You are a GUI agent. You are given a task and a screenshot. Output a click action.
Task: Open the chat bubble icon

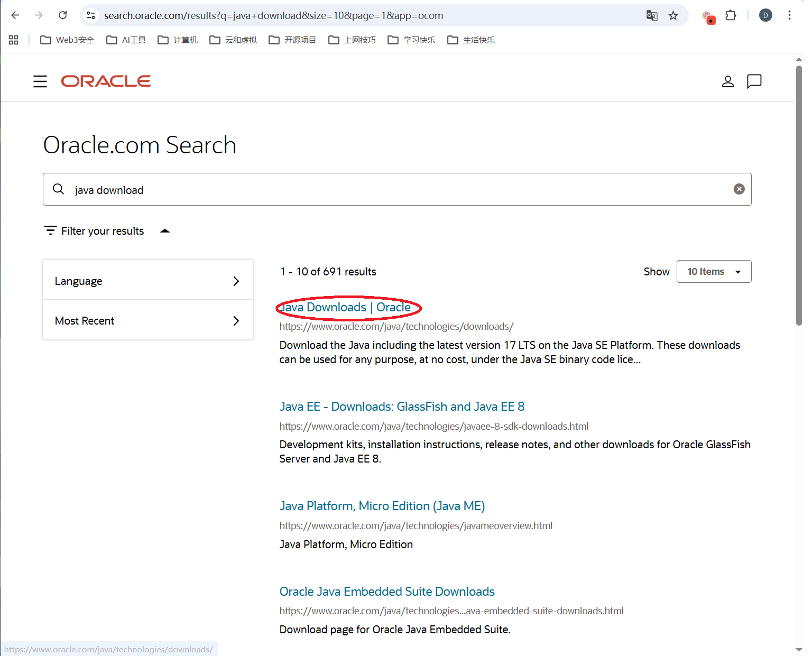[x=754, y=81]
